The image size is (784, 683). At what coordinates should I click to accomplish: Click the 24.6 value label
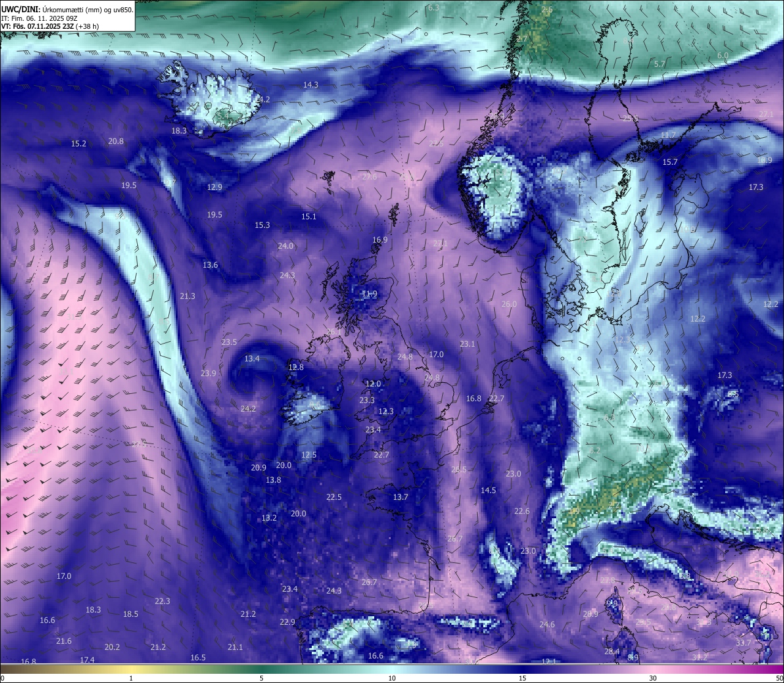coord(547,624)
